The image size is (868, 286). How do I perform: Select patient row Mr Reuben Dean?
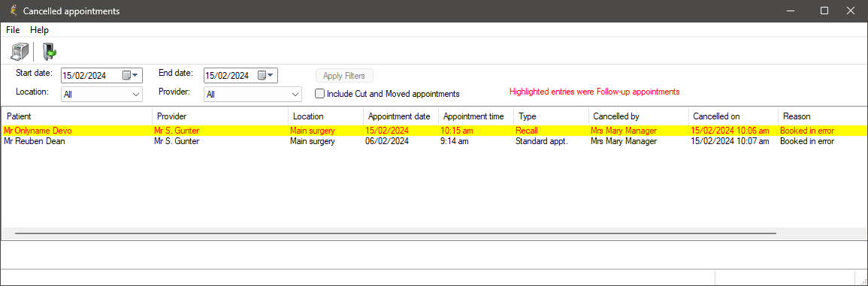[434, 141]
